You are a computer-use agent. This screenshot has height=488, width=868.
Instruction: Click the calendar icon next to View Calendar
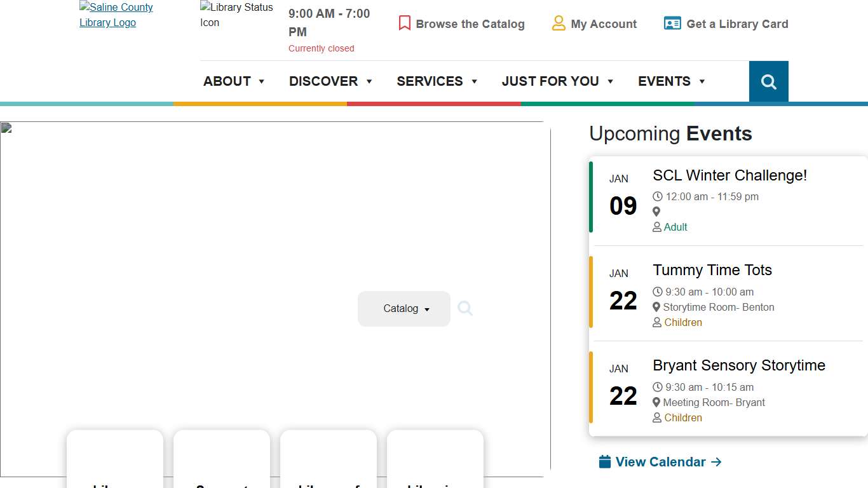pyautogui.click(x=605, y=462)
